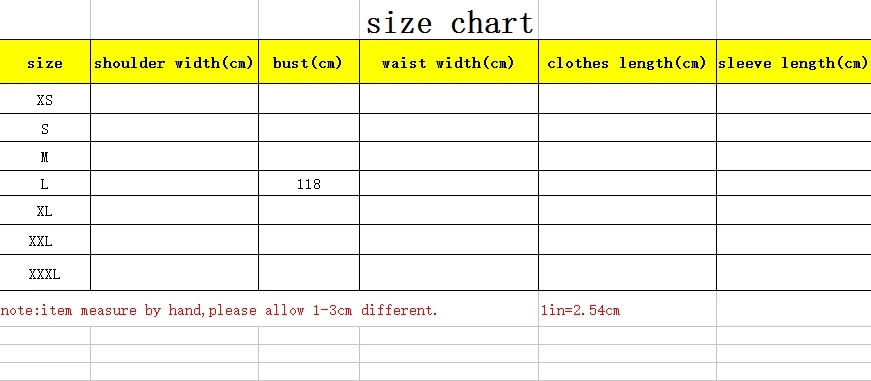Click the XXL size row cell
This screenshot has height=381, width=871.
[45, 239]
